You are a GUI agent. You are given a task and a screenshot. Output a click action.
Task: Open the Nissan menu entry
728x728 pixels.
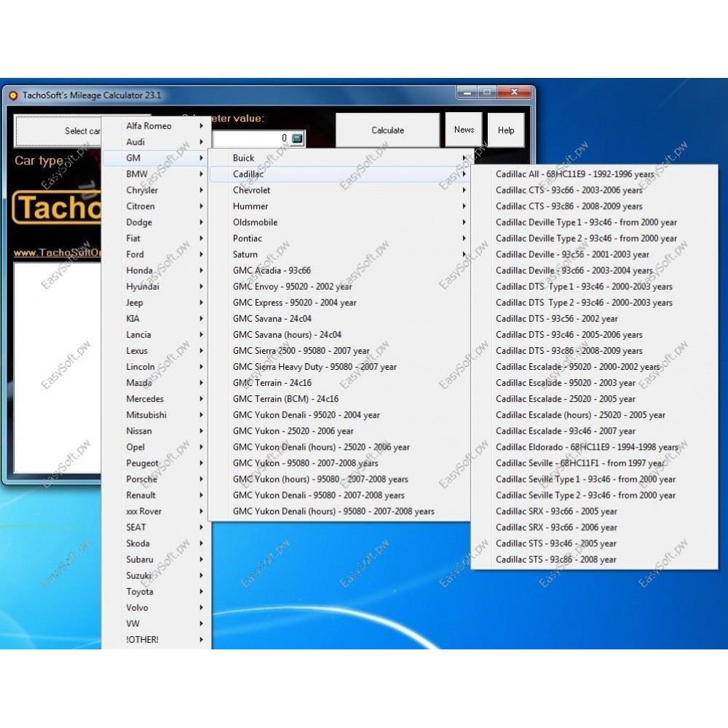click(156, 431)
